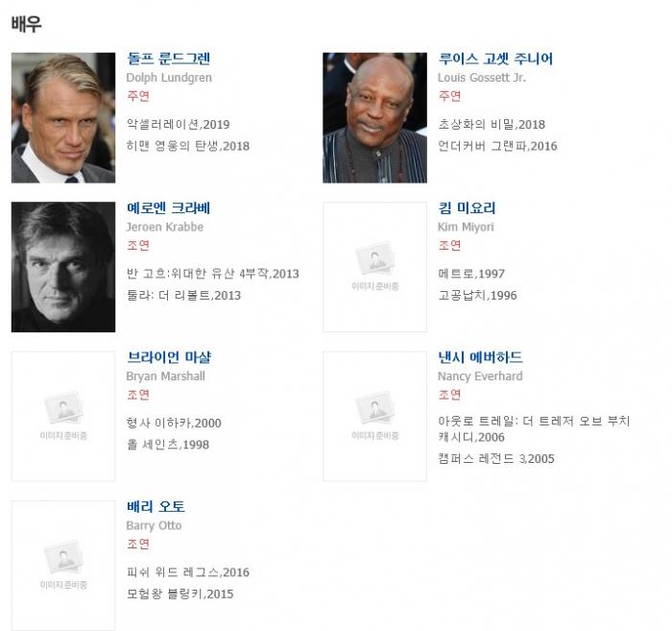The width and height of the screenshot is (672, 631).
Task: Open the 킴 미요리 name link
Action: click(x=467, y=207)
